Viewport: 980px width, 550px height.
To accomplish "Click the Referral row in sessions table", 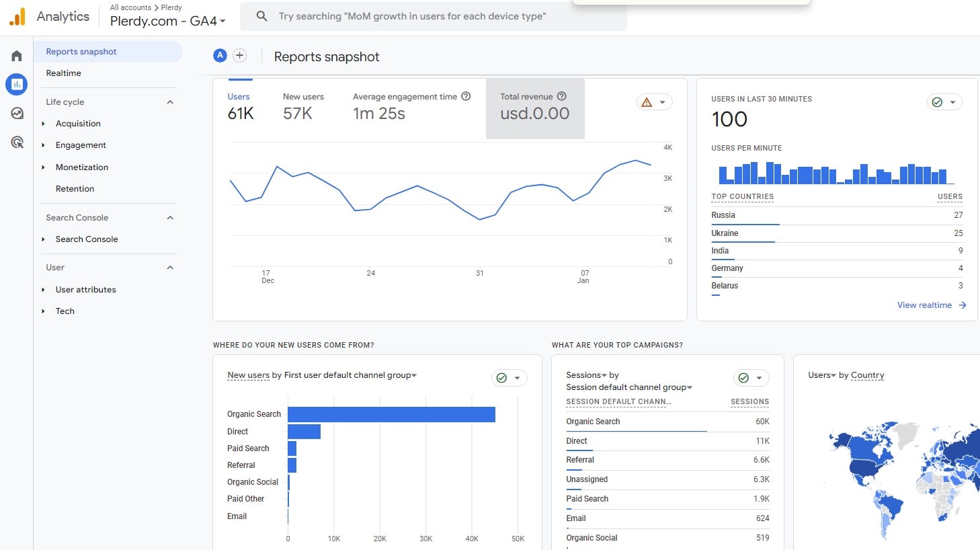I will click(x=667, y=461).
